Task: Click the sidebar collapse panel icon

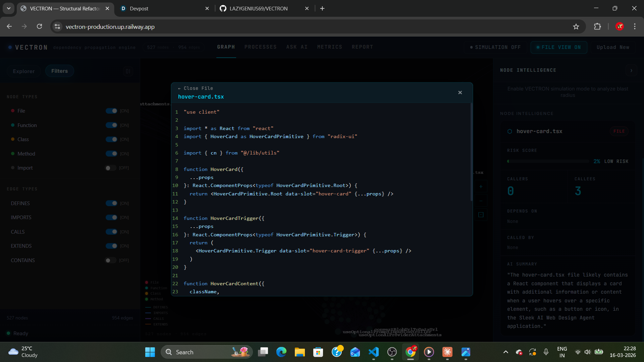Action: tap(128, 71)
